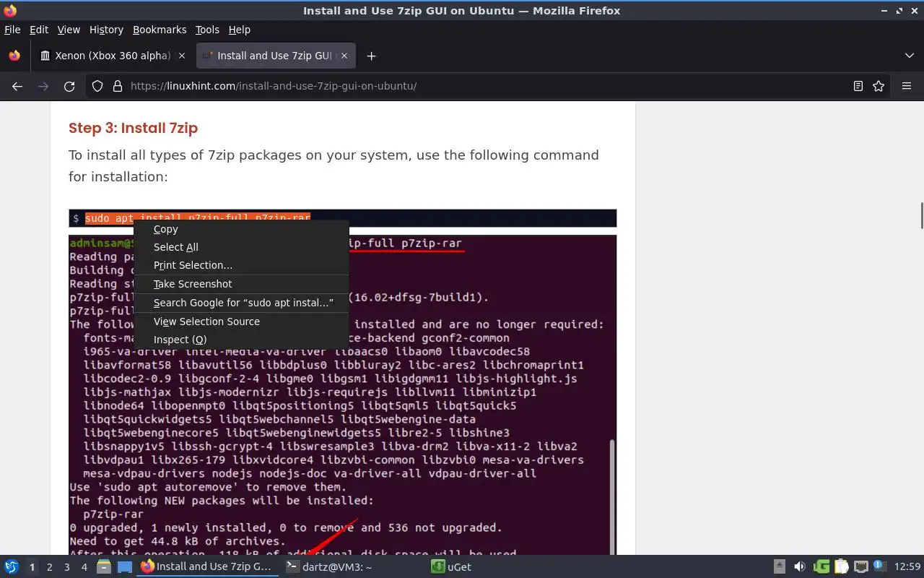Choose Inspect (Q) in context menu
The width and height of the screenshot is (924, 578).
click(241, 340)
